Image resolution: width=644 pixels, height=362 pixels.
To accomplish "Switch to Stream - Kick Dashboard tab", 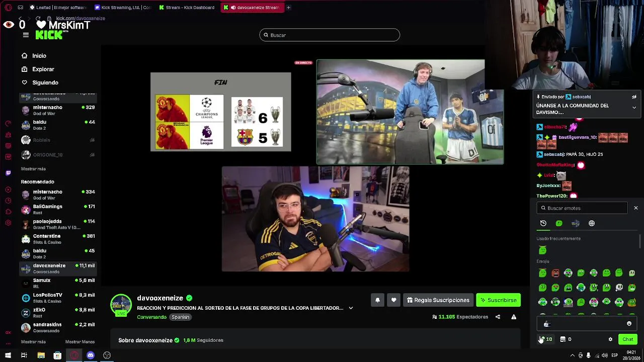I will 187,8.
